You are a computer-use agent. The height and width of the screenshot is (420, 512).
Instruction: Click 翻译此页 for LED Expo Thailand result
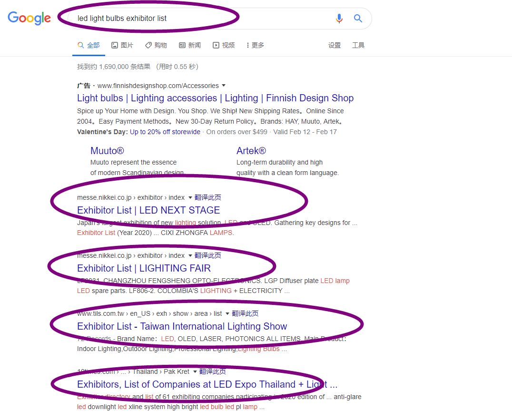coord(213,371)
